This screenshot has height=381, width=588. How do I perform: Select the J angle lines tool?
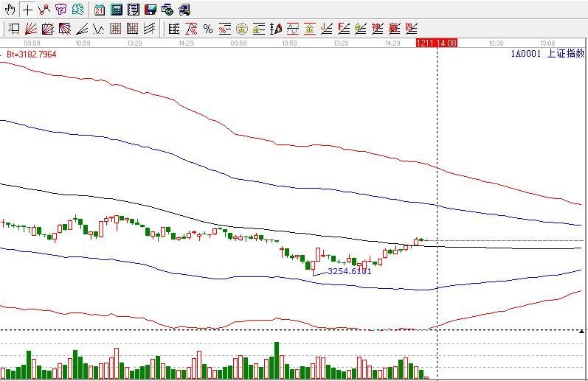click(x=327, y=29)
